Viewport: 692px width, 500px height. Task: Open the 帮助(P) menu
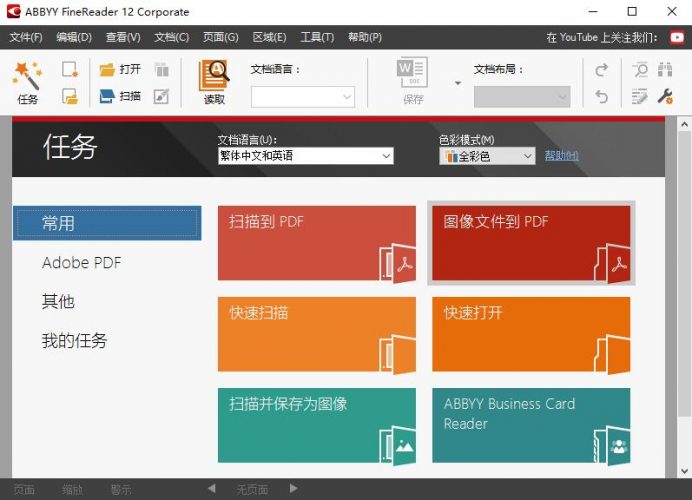click(365, 37)
